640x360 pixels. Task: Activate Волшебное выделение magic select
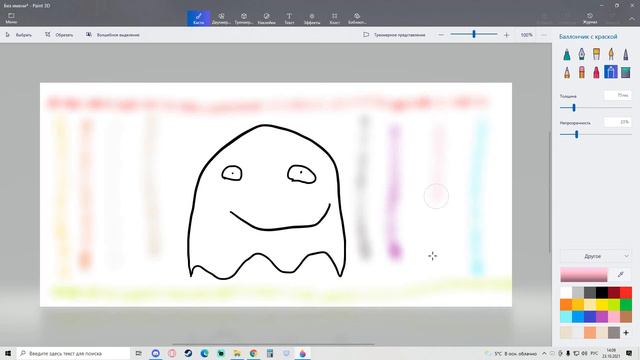tap(113, 35)
